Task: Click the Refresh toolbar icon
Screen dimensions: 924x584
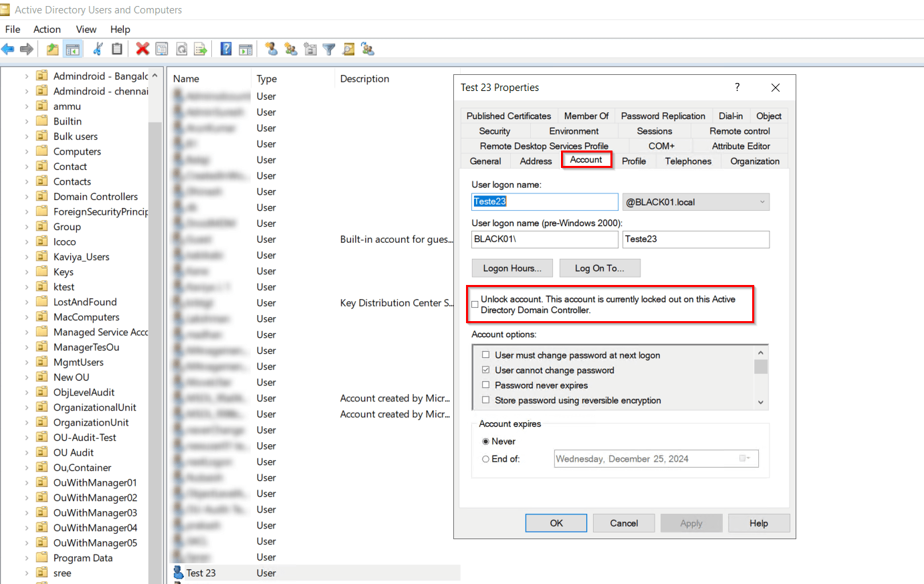Action: (181, 48)
